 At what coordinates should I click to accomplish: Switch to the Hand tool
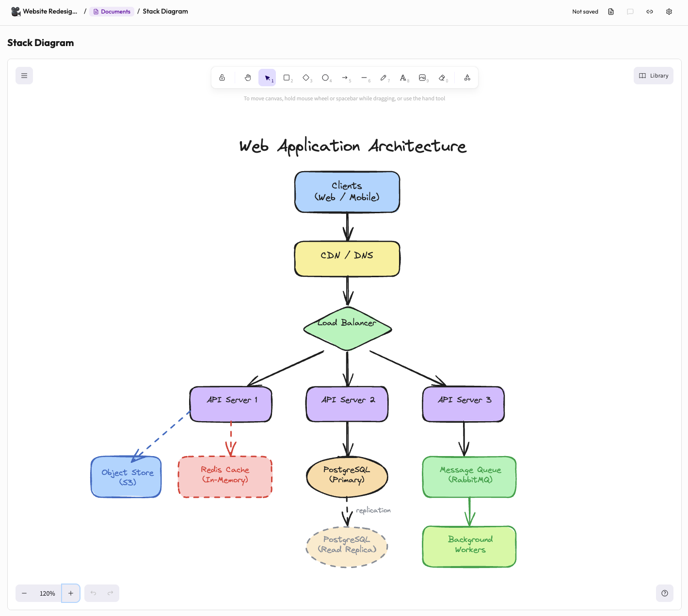(x=248, y=77)
